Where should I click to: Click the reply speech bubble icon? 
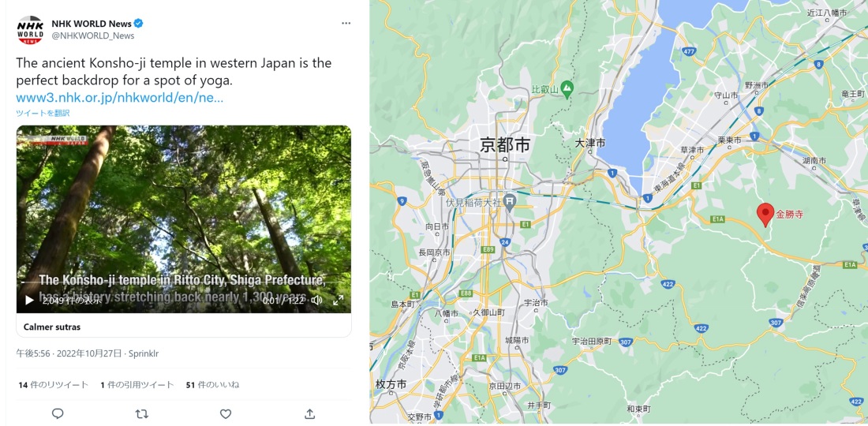[58, 414]
